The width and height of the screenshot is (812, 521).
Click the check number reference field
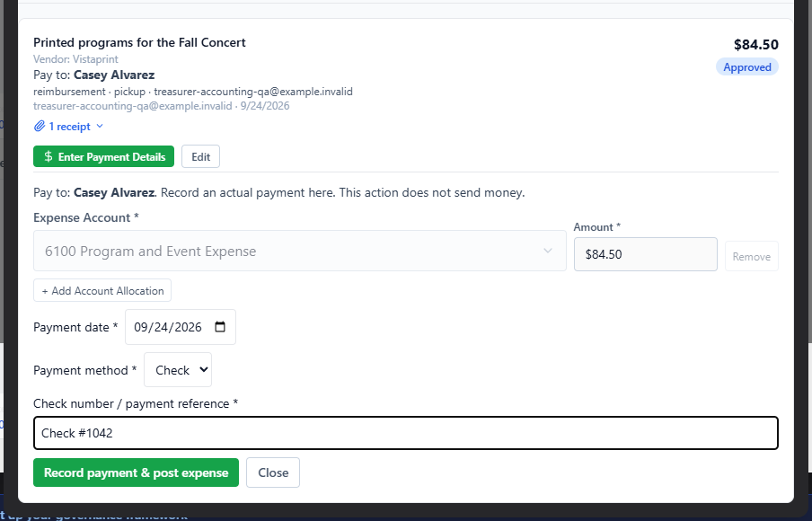405,433
